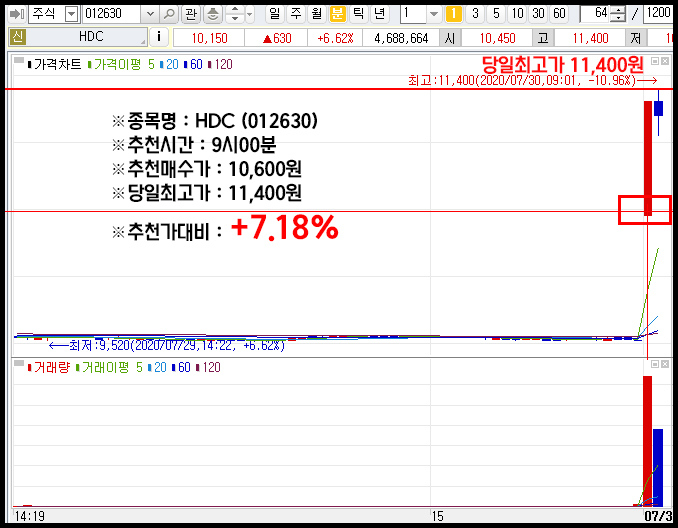Click the round stacked icon next to 관

[212, 14]
